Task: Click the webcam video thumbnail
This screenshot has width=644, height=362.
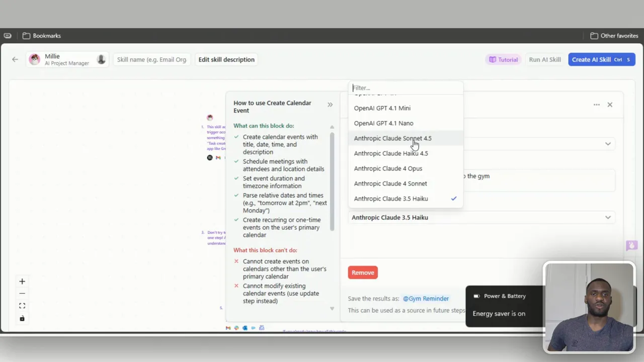Action: pyautogui.click(x=589, y=307)
